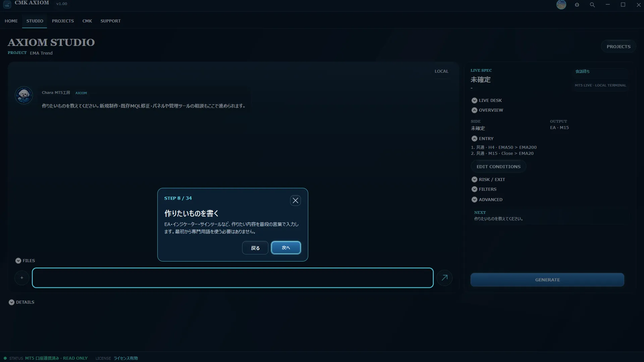644x362 pixels.
Task: Collapse the ENTRY section
Action: [x=482, y=138]
